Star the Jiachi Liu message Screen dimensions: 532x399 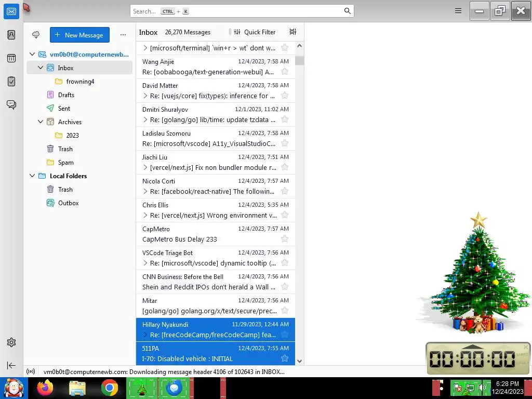(285, 167)
